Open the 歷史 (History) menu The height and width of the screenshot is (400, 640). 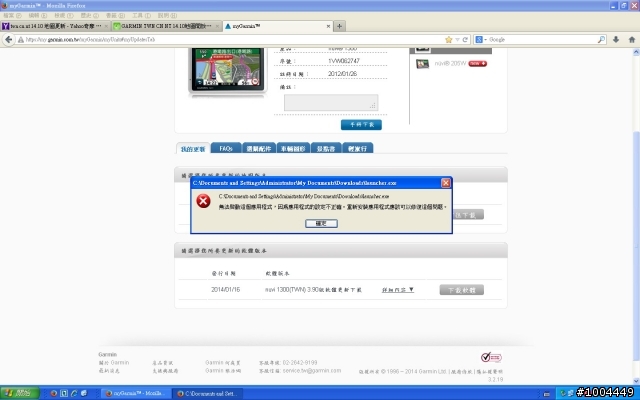(89, 16)
